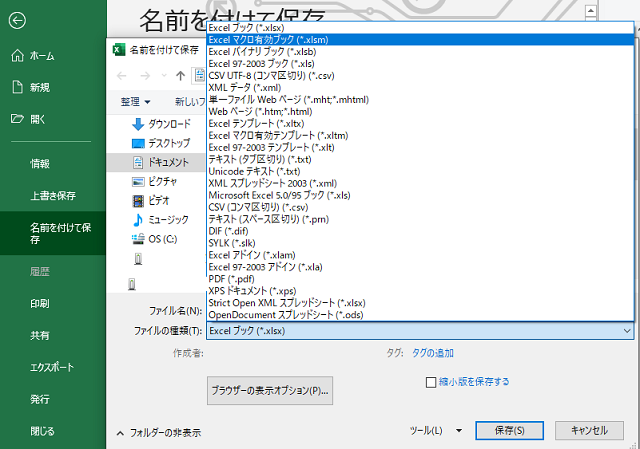Click the キャンセル button

(589, 431)
